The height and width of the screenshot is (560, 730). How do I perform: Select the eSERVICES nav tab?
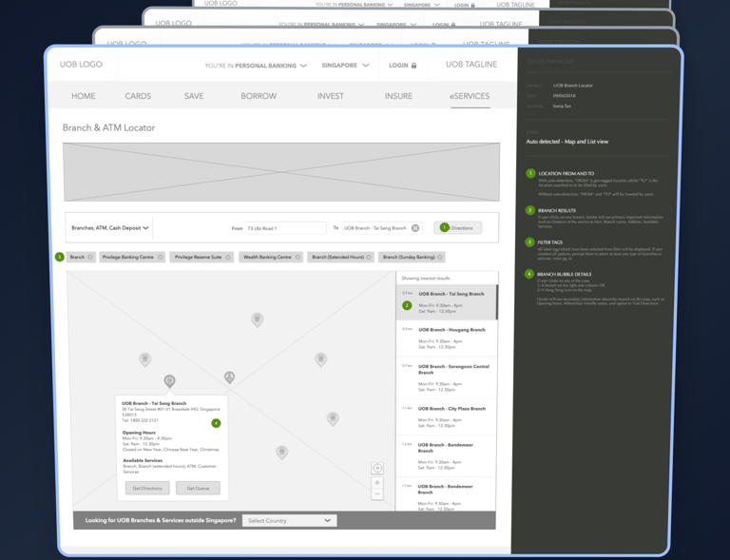pos(470,96)
